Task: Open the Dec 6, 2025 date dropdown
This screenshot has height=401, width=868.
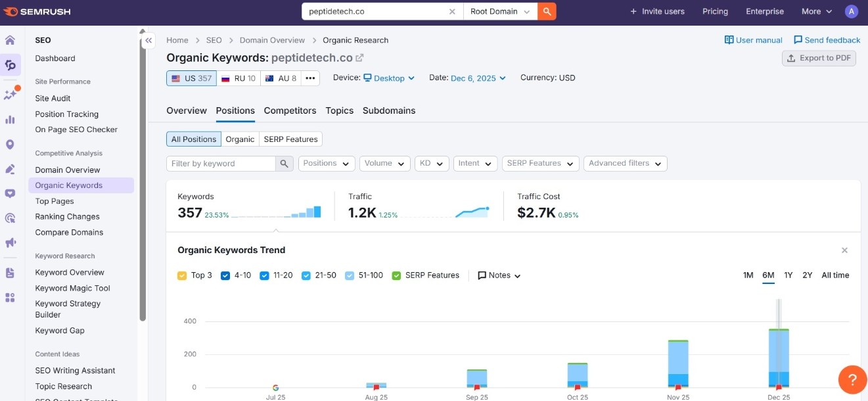Action: coord(478,78)
